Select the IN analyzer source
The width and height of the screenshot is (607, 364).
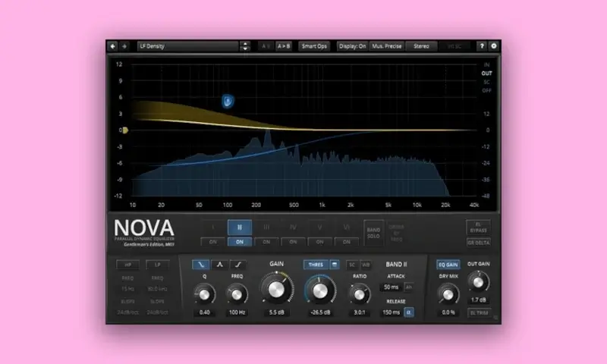click(x=486, y=64)
